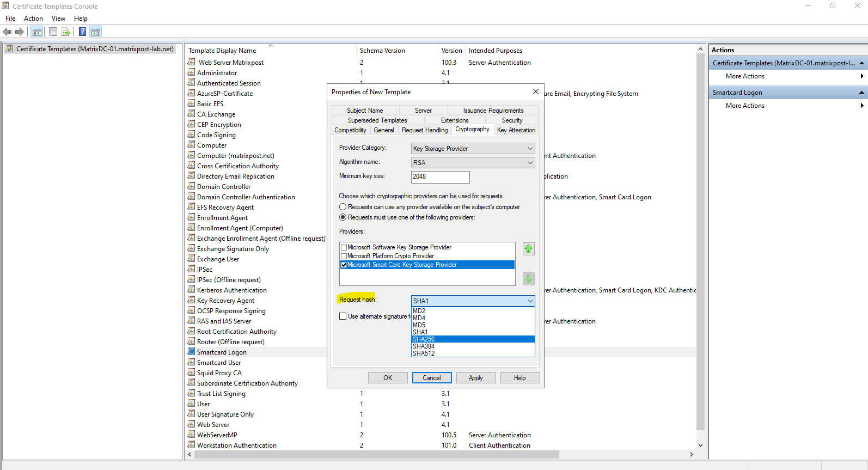
Task: Open the blue question-mark Help toolbar icon
Action: coord(83,32)
